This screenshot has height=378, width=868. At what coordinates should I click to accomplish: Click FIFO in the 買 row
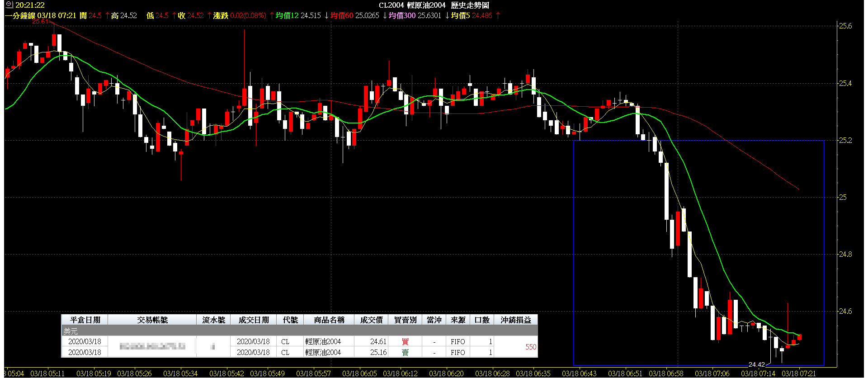click(x=458, y=341)
